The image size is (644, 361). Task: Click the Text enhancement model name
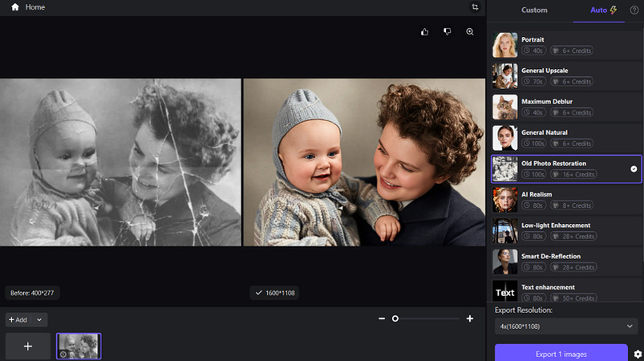coord(548,287)
